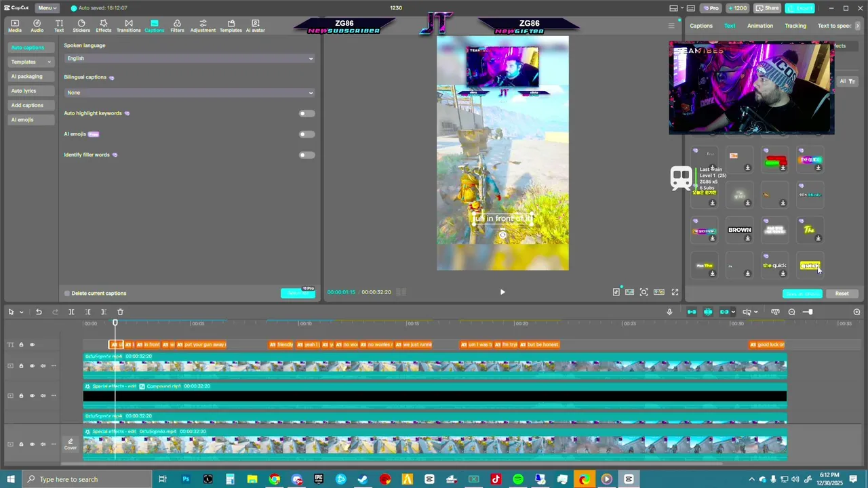Open the AI avatar panel

[256, 26]
